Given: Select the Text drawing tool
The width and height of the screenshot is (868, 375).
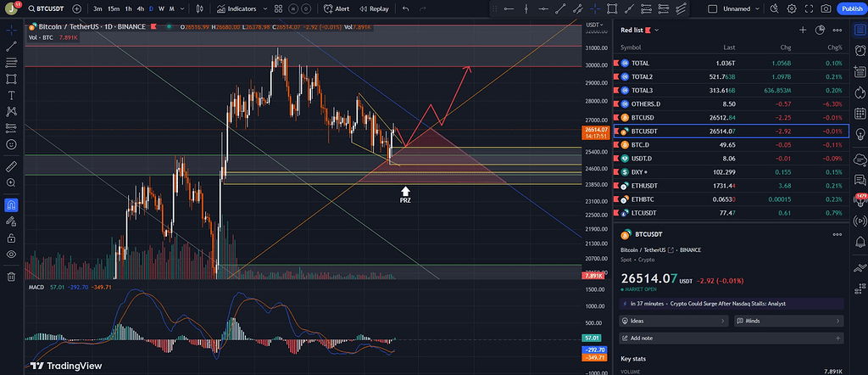Looking at the screenshot, I should pyautogui.click(x=11, y=95).
